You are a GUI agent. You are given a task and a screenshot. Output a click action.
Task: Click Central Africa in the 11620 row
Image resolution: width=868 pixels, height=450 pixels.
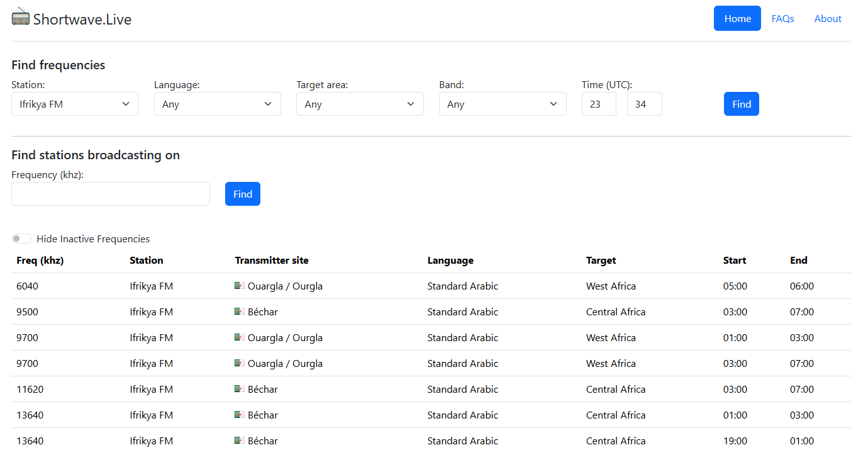coord(616,389)
